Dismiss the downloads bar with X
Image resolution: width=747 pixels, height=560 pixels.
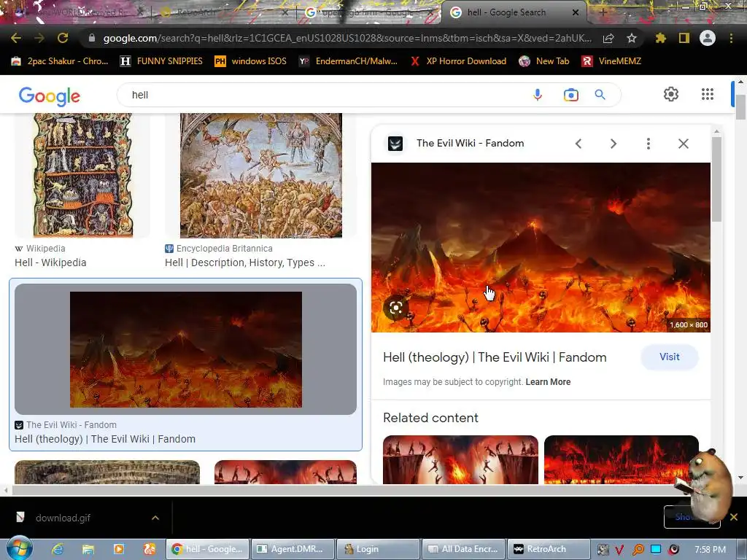click(734, 517)
